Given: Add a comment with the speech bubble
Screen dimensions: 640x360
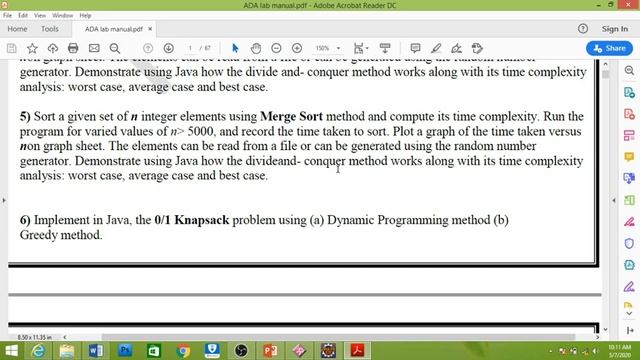Looking at the screenshot, I should [x=416, y=48].
